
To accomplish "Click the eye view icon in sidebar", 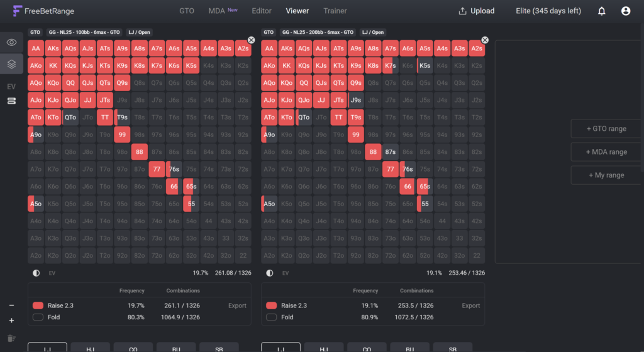I will tap(11, 42).
